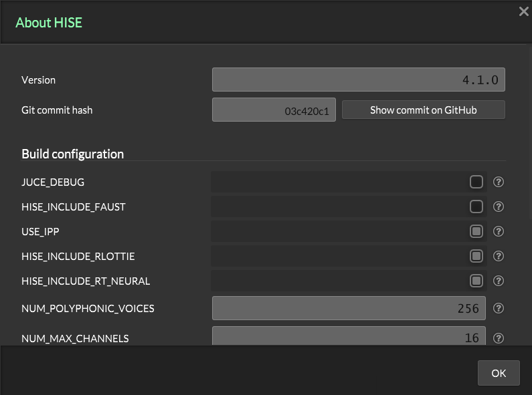The image size is (532, 395).
Task: Click the 'HISE_INCLUDE_RT_NEURAL' label
Action: 86,281
